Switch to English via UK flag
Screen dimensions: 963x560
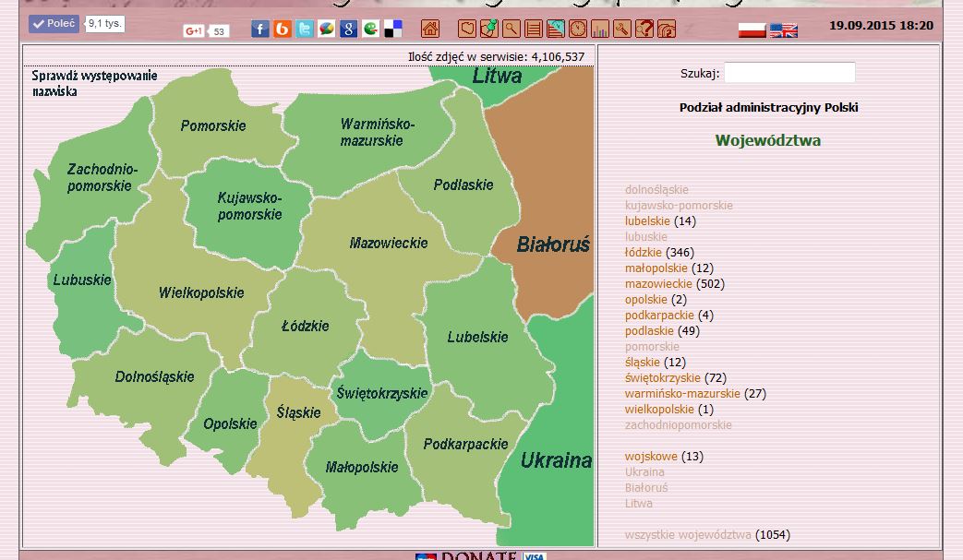[784, 30]
